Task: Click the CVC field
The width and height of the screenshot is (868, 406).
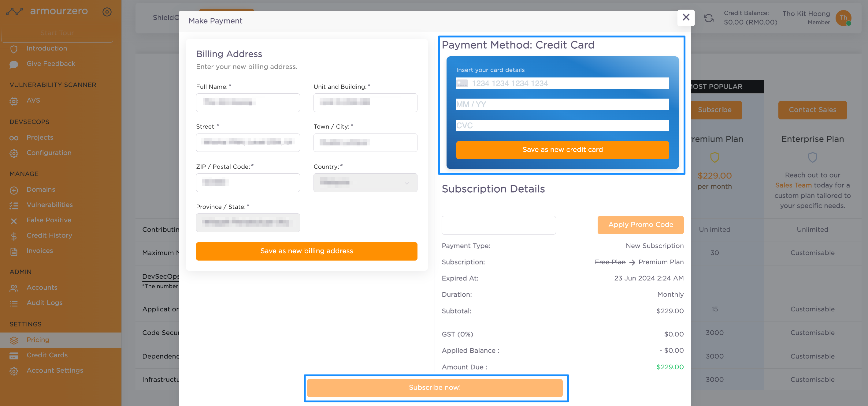Action: (x=562, y=126)
